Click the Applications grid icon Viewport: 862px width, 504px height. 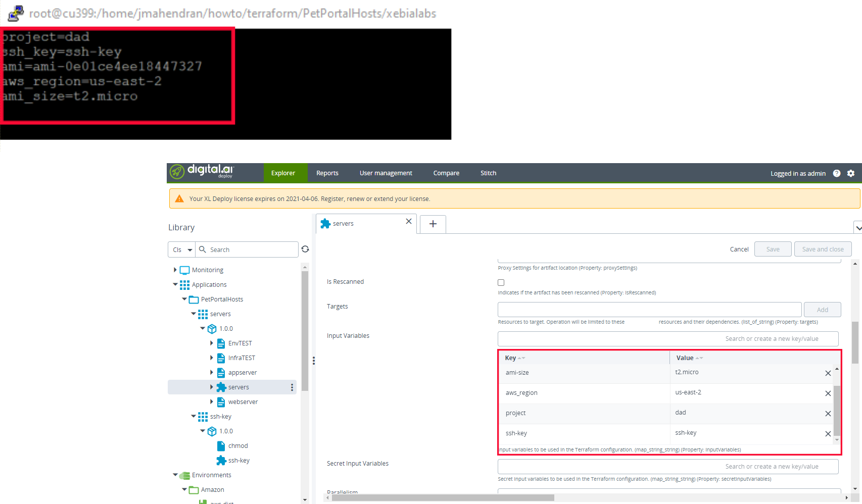coord(185,285)
